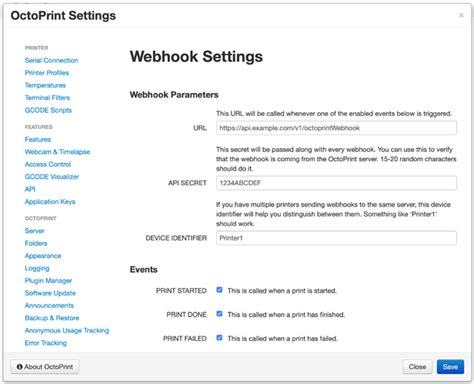Viewport: 474px width, 384px height.
Task: Select the DEVICE IDENTIFIER text field
Action: click(x=336, y=238)
